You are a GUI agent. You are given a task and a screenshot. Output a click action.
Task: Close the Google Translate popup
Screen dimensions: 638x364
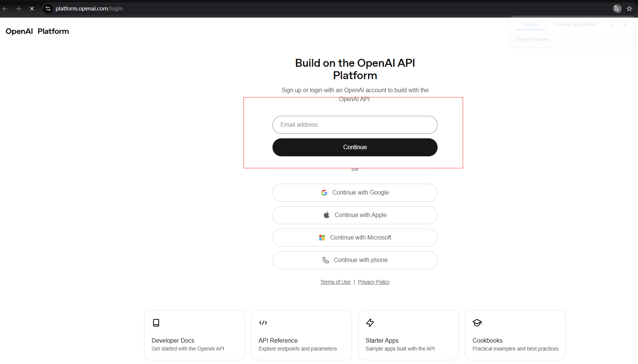pos(624,24)
